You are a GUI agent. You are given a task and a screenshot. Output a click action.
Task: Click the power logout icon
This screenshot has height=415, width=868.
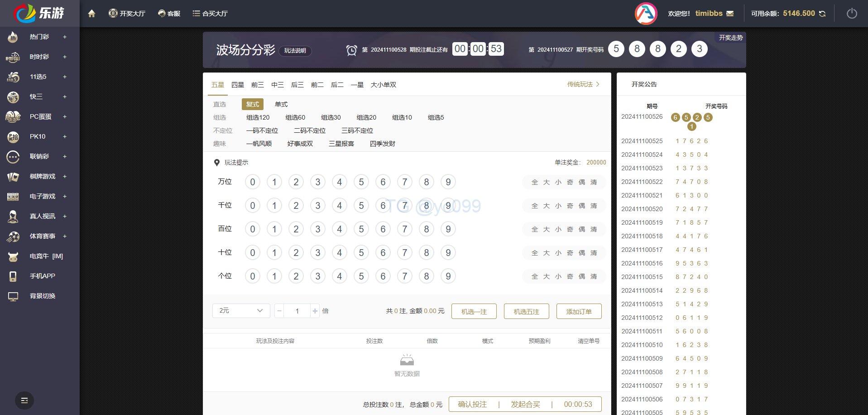point(851,14)
